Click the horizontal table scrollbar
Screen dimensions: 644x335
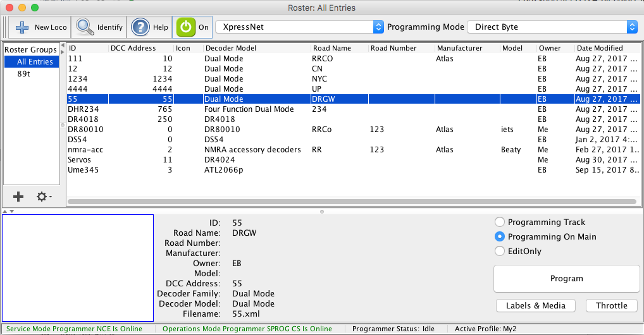351,202
